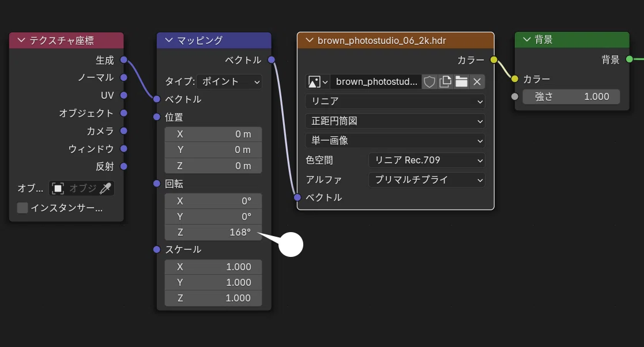Click the Mapping ベクトル input socket
Viewport: 644px width, 347px height.
[156, 99]
